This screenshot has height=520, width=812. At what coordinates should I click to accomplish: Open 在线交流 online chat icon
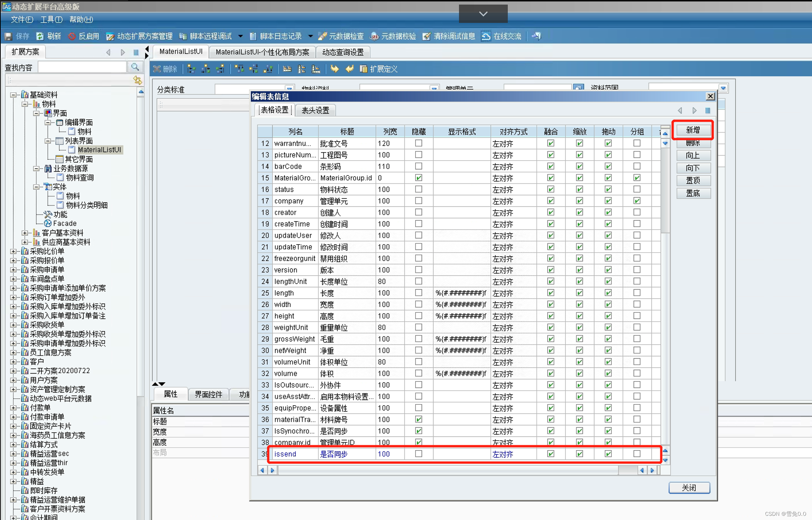pyautogui.click(x=486, y=36)
